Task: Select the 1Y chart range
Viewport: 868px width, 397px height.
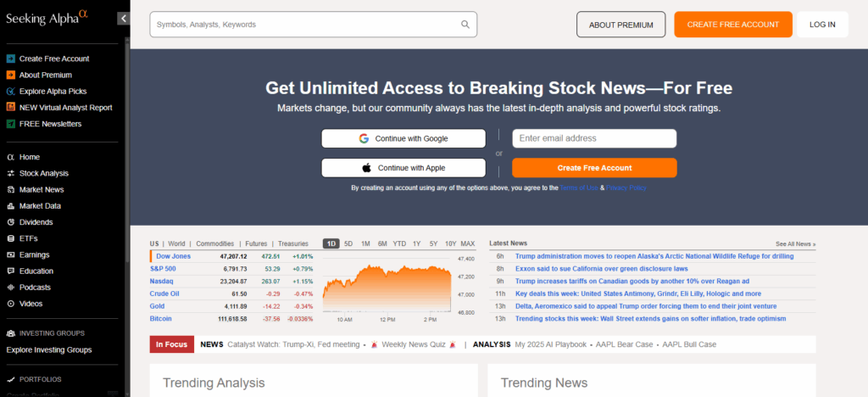Action: [x=417, y=243]
